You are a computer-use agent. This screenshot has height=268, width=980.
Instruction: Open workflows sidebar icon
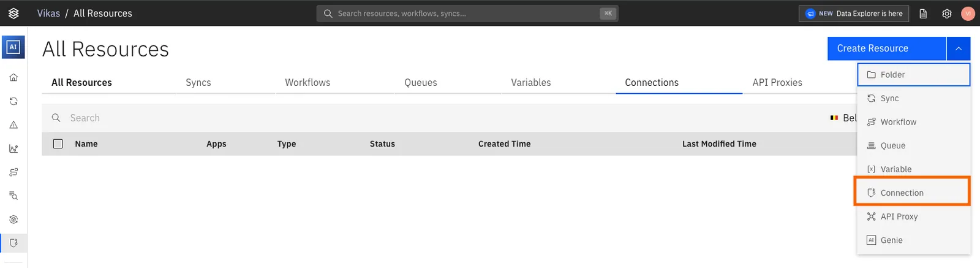[13, 172]
